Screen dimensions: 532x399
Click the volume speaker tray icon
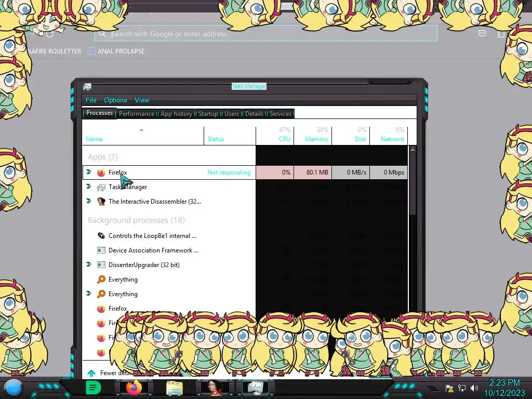coord(474,388)
